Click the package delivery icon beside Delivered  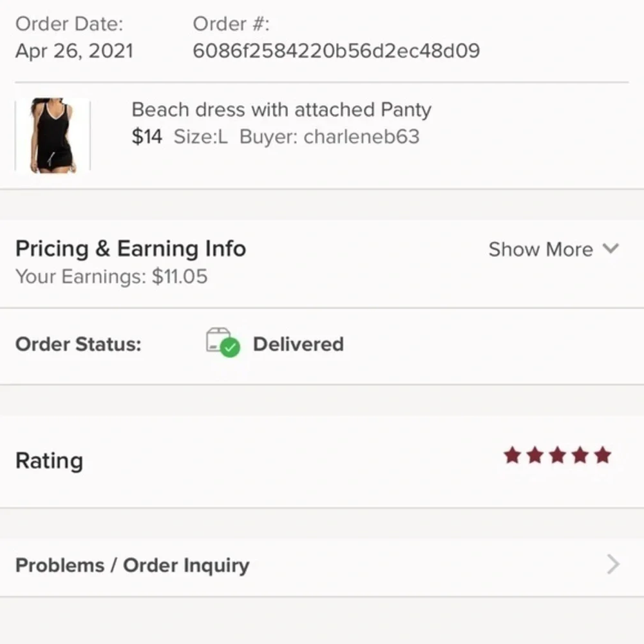pos(222,345)
